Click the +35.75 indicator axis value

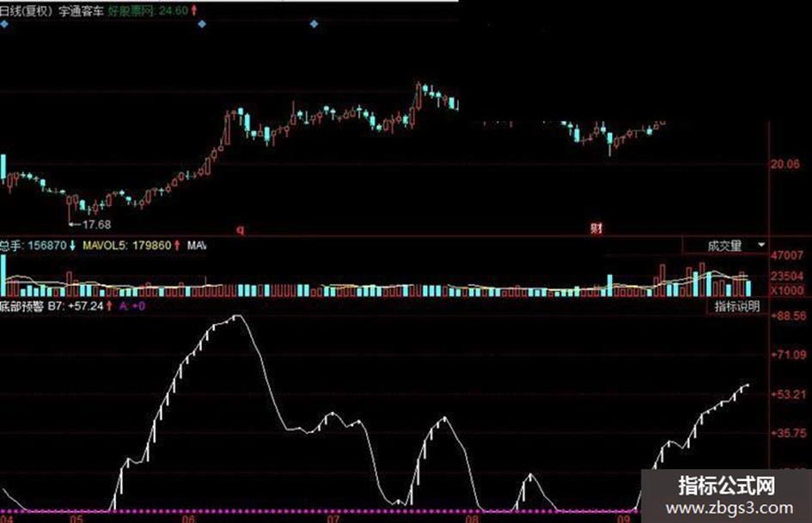(788, 433)
